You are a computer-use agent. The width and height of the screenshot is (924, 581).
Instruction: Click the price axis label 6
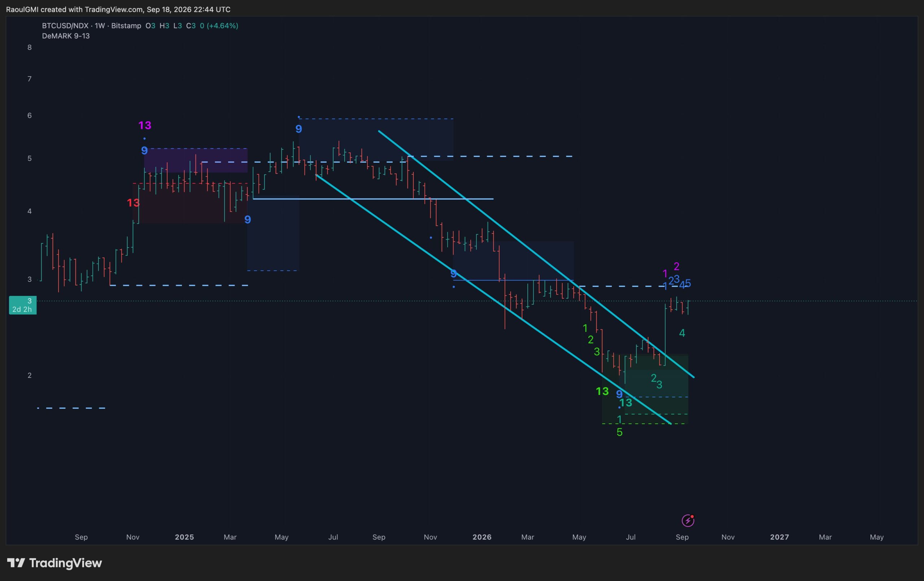pos(30,115)
